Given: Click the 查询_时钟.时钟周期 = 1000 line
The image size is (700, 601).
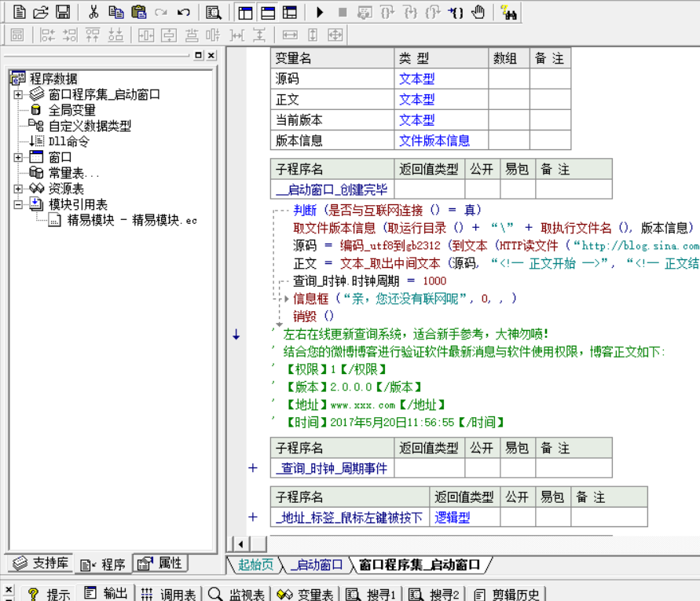Looking at the screenshot, I should click(370, 280).
